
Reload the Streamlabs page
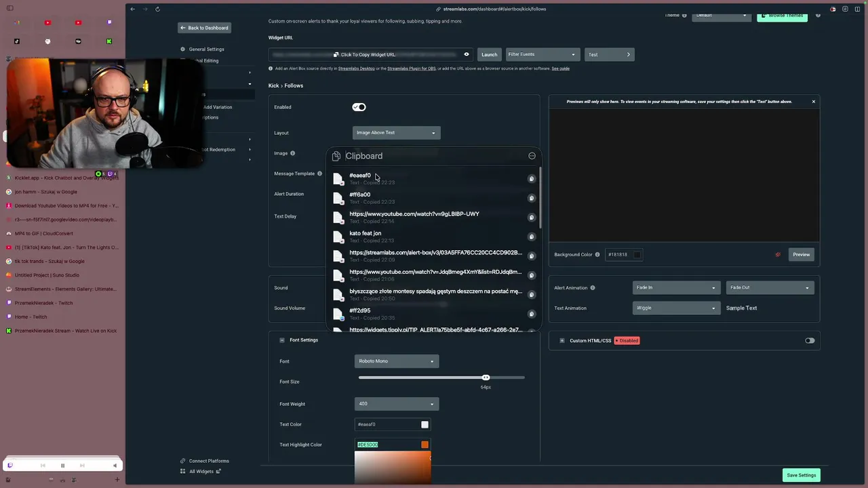pos(157,9)
